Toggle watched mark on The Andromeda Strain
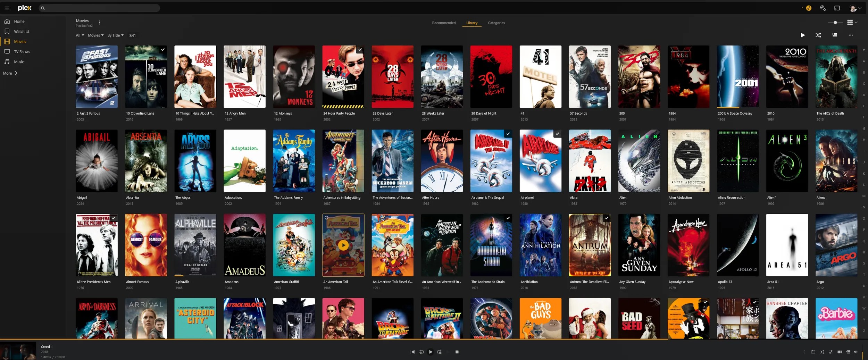The height and width of the screenshot is (360, 868). click(x=508, y=218)
